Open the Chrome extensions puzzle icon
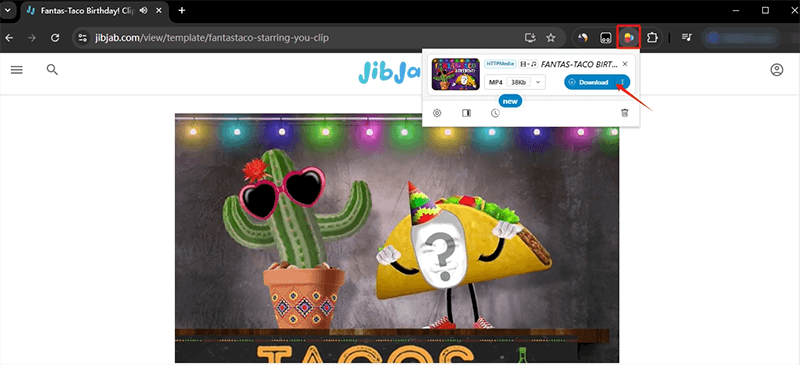Viewport: 800px width, 365px height. tap(652, 37)
